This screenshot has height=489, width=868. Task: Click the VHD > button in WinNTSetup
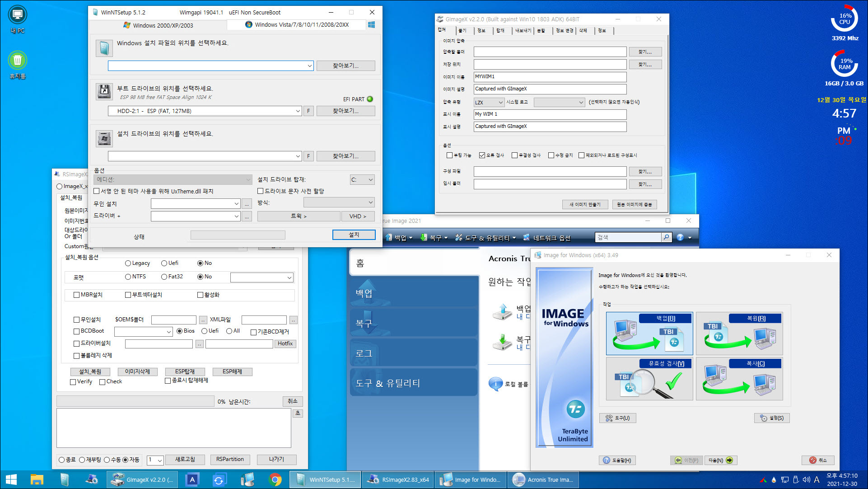(359, 216)
